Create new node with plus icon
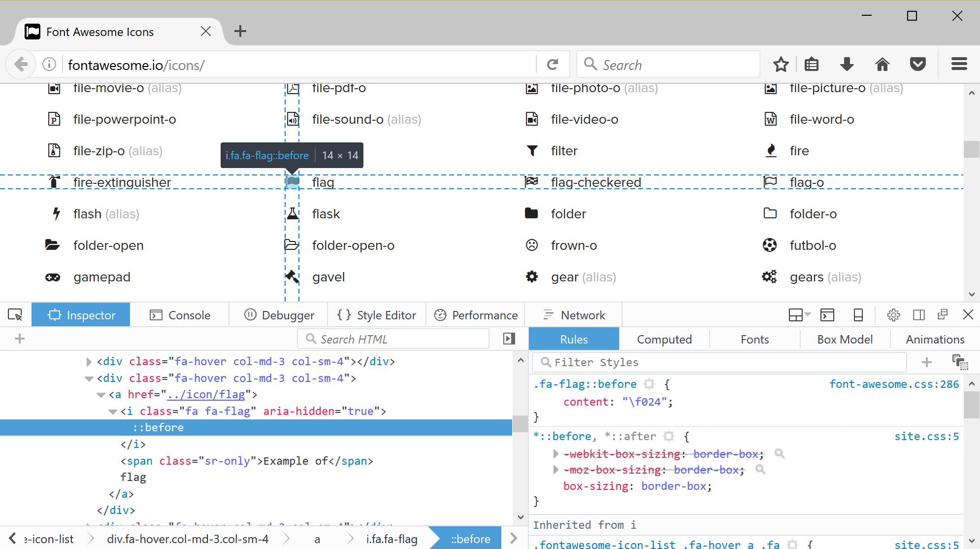This screenshot has width=980, height=549. pos(20,339)
